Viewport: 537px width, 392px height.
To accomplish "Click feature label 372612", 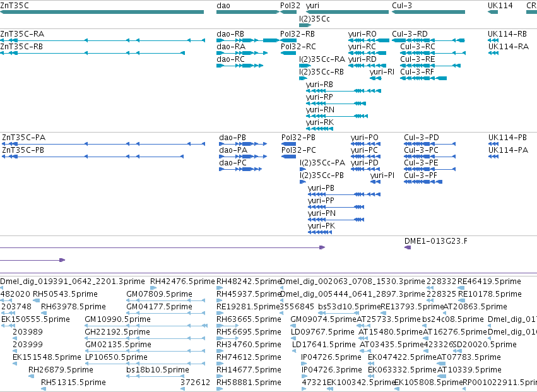I will tap(195, 383).
